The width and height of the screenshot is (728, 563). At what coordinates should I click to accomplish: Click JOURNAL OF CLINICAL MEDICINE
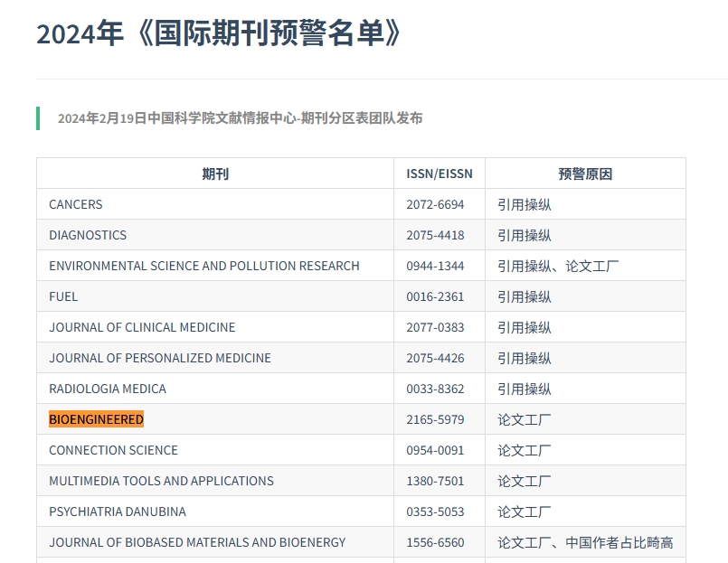point(141,327)
